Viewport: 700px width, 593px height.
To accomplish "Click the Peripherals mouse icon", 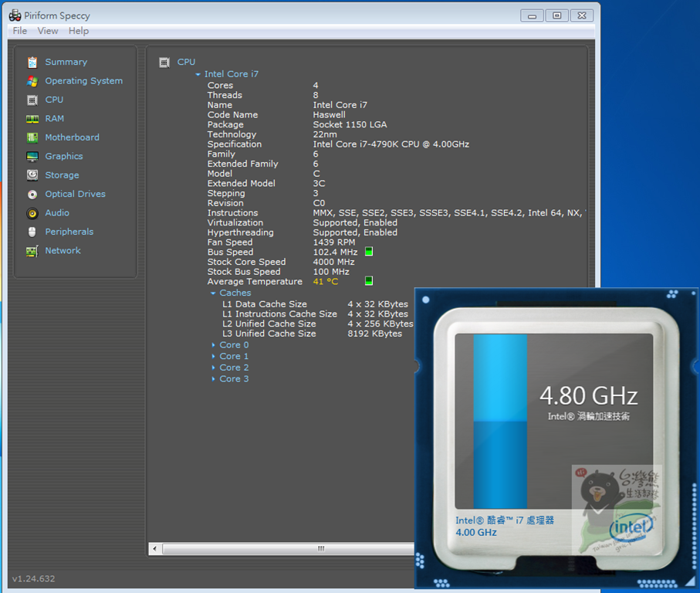I will [x=32, y=232].
